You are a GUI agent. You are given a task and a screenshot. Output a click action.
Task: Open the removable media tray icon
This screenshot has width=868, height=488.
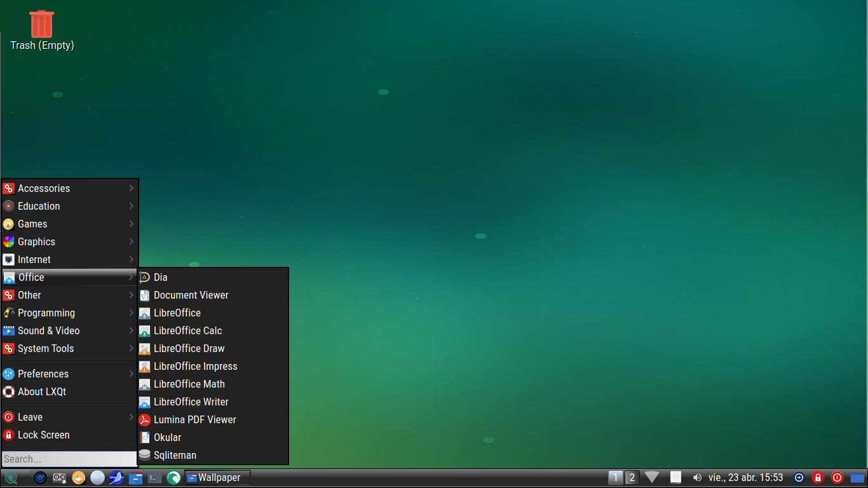pos(675,477)
